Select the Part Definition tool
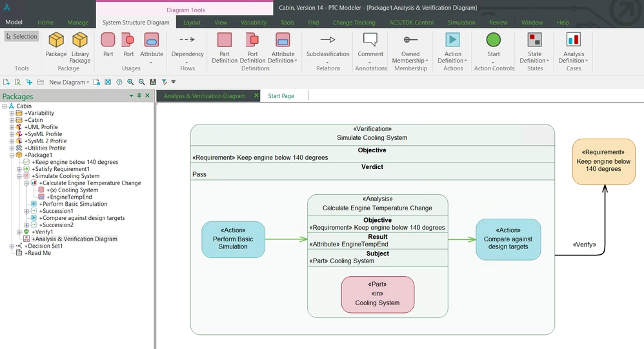Viewport: 644px width, 349px height. [x=225, y=40]
